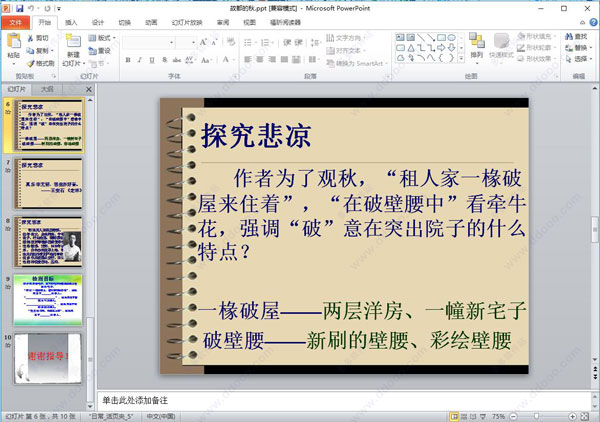The width and height of the screenshot is (600, 422).
Task: Increase the list indent level
Action: (298, 42)
